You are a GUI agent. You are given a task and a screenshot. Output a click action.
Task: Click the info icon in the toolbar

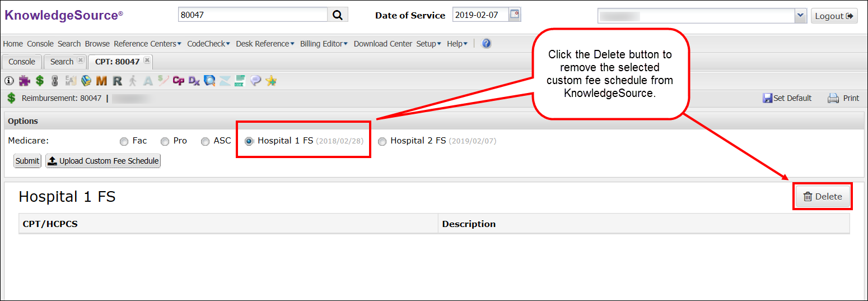9,81
